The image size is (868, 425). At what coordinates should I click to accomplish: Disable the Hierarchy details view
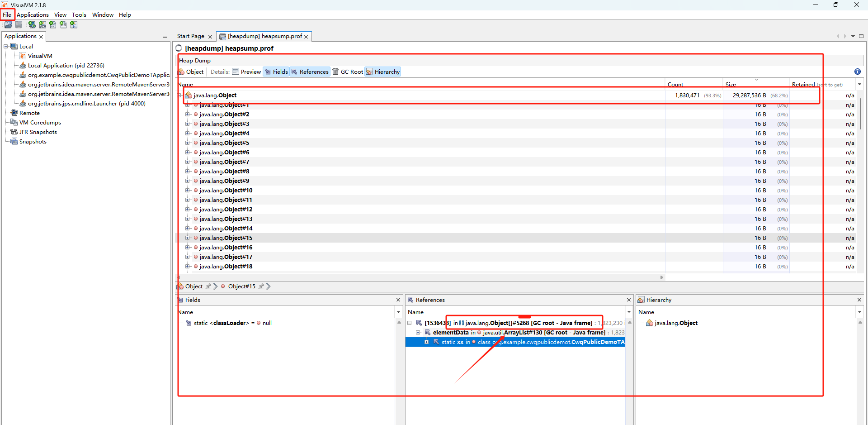pyautogui.click(x=382, y=72)
